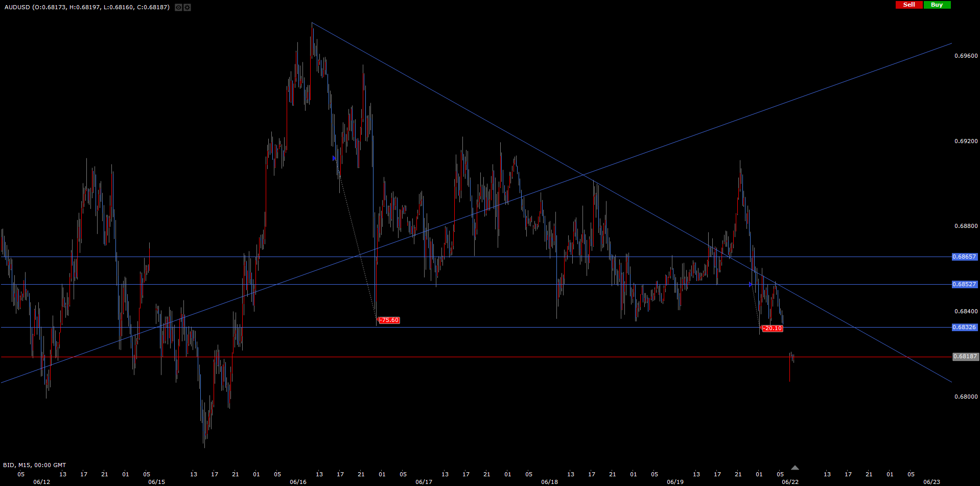Click the 06/22 date label on the time axis
This screenshot has width=980, height=486.
click(x=790, y=482)
